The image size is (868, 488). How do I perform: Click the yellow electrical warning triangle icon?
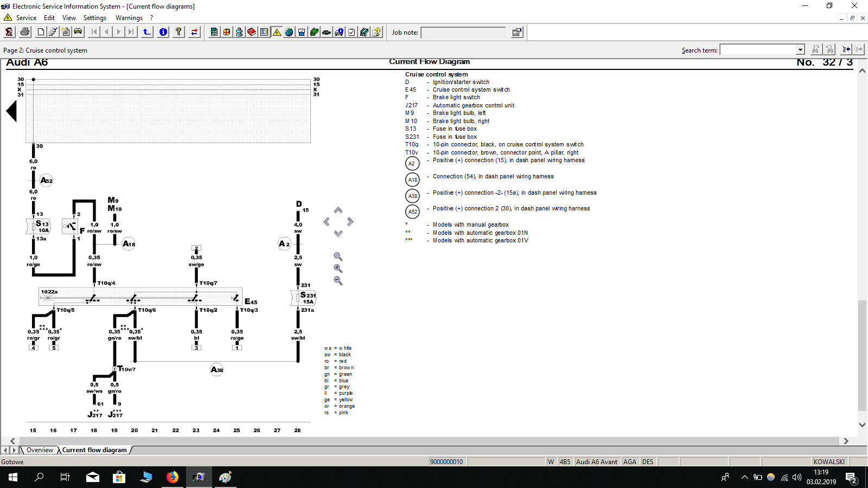(277, 32)
